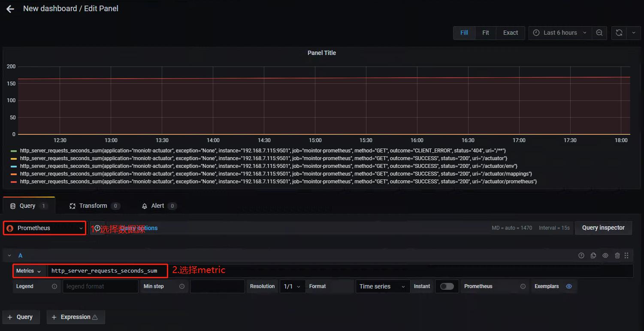
Task: Collapse query row A
Action: point(9,255)
